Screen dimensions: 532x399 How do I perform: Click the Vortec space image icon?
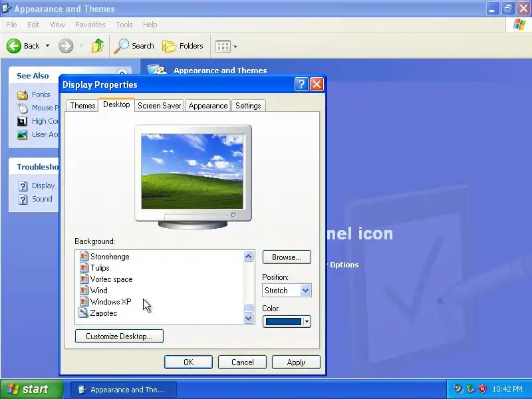(84, 279)
